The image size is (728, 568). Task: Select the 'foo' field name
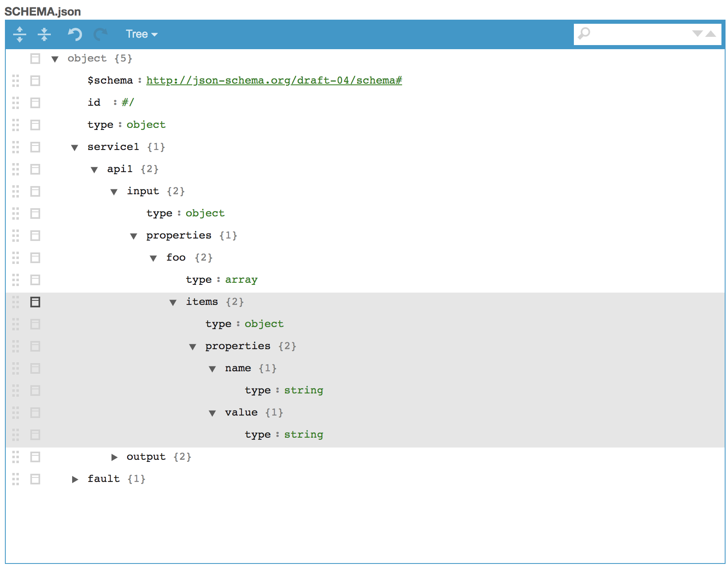tap(176, 257)
